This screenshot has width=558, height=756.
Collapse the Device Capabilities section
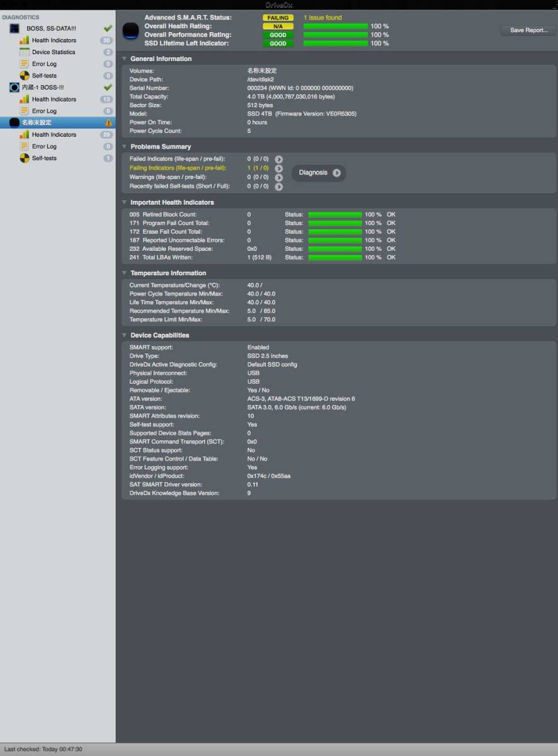[125, 335]
